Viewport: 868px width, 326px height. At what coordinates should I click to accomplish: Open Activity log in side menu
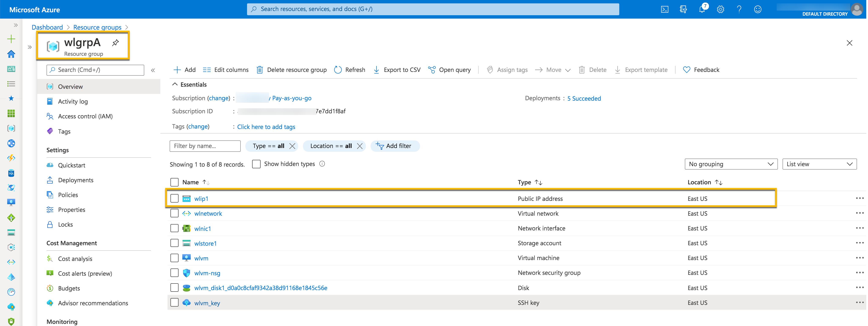click(73, 101)
